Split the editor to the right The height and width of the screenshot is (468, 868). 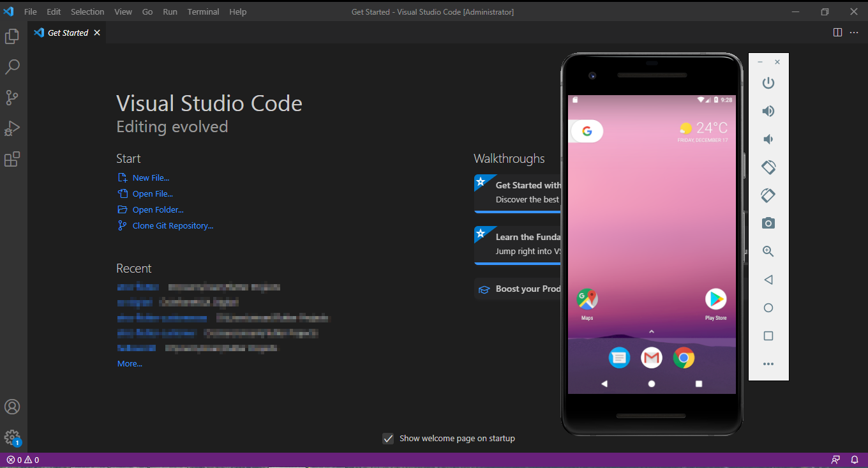coord(838,33)
